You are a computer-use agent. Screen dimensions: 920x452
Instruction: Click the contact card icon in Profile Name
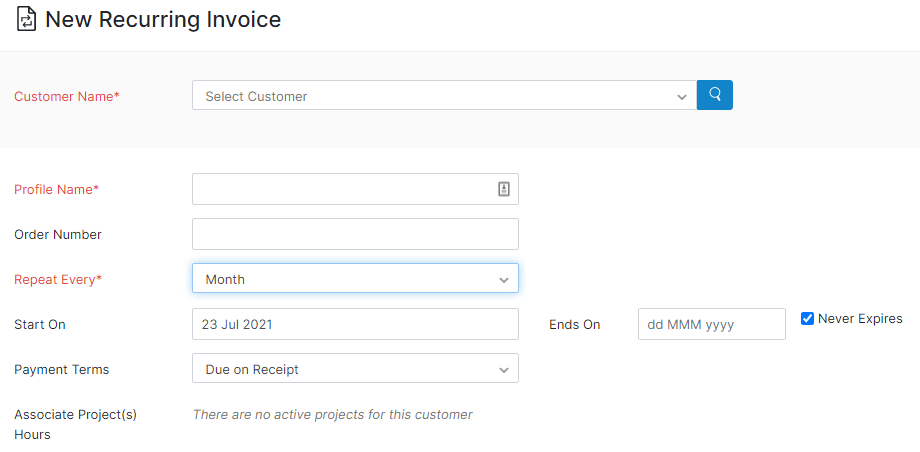tap(504, 189)
